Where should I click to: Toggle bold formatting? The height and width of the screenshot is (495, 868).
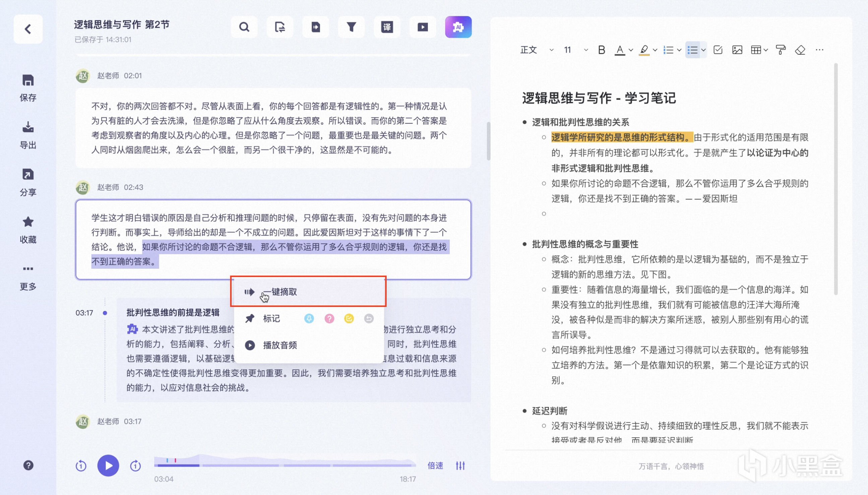[x=601, y=50]
